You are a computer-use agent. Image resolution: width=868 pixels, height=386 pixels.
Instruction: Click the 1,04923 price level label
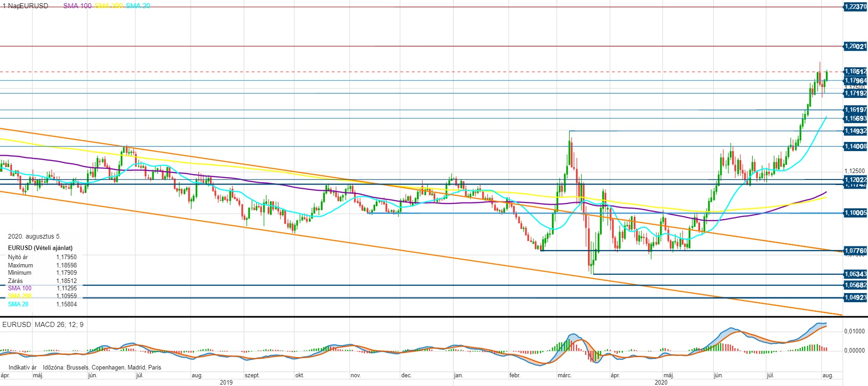click(x=855, y=297)
